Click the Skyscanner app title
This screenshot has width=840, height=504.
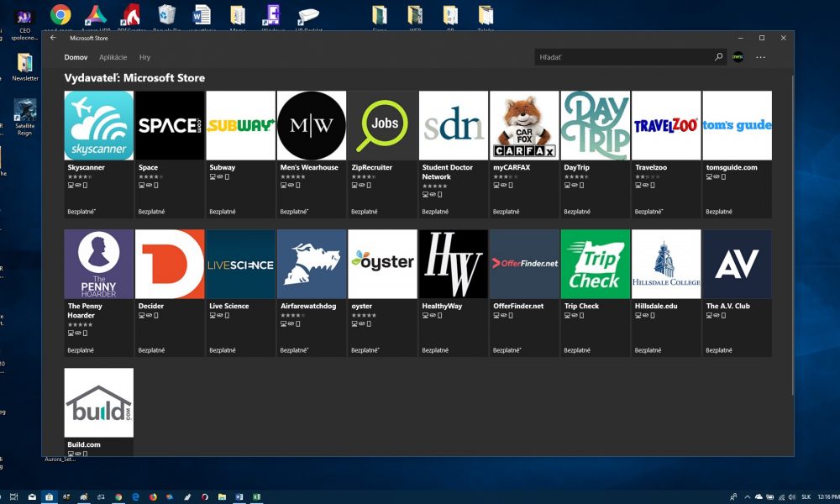[86, 167]
